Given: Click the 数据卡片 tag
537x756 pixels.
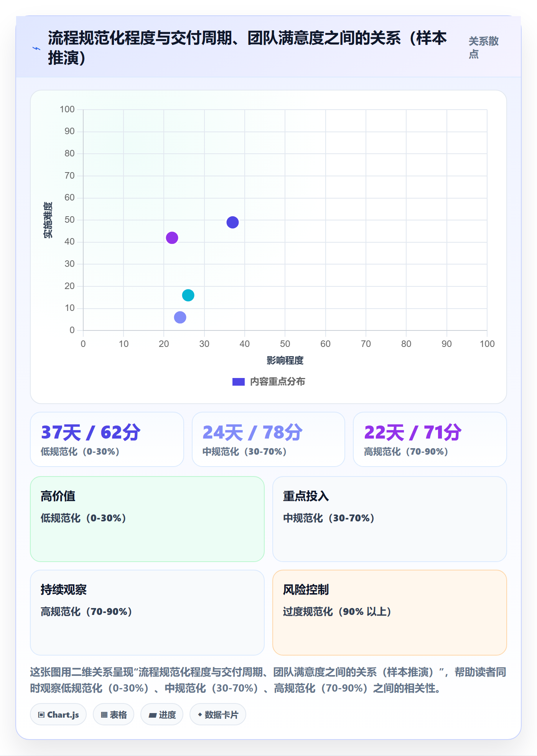Looking at the screenshot, I should pos(218,715).
